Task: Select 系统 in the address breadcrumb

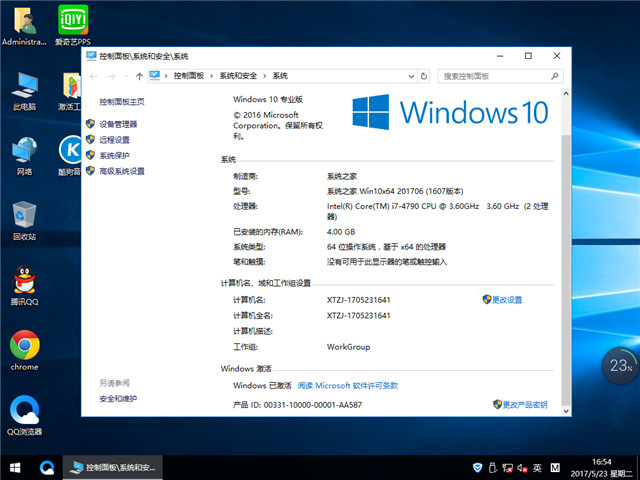Action: click(x=280, y=76)
